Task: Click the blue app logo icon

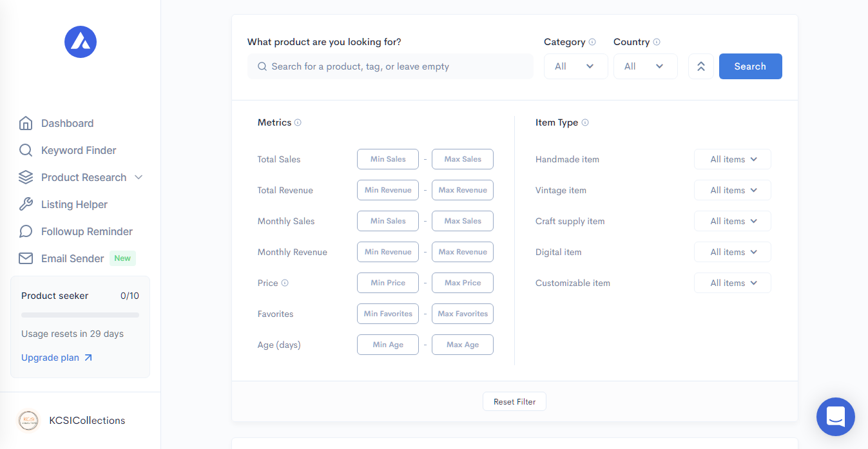Action: [81, 43]
